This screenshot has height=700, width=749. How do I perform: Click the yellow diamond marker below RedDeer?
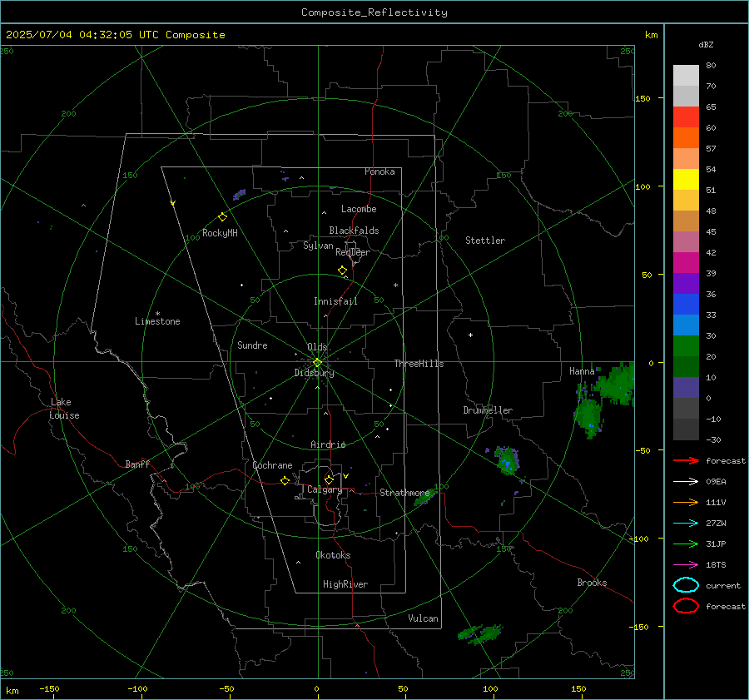click(342, 270)
